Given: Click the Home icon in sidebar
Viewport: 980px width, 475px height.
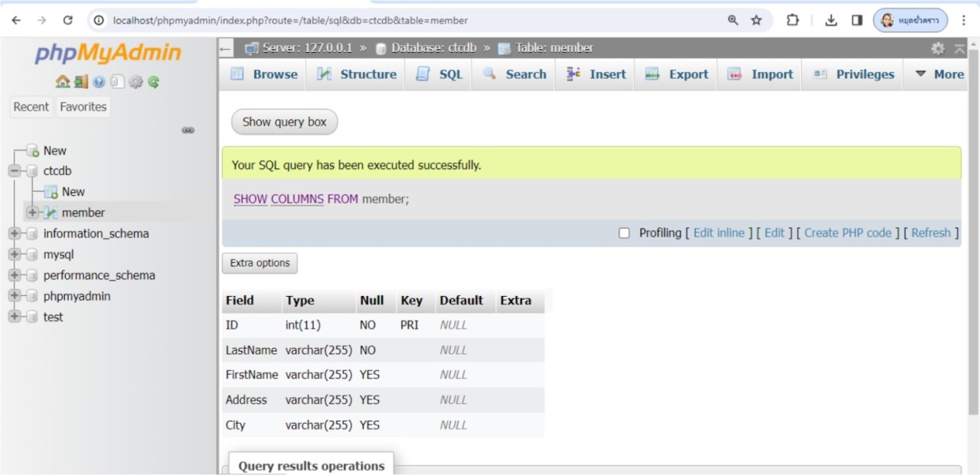Looking at the screenshot, I should tap(61, 82).
